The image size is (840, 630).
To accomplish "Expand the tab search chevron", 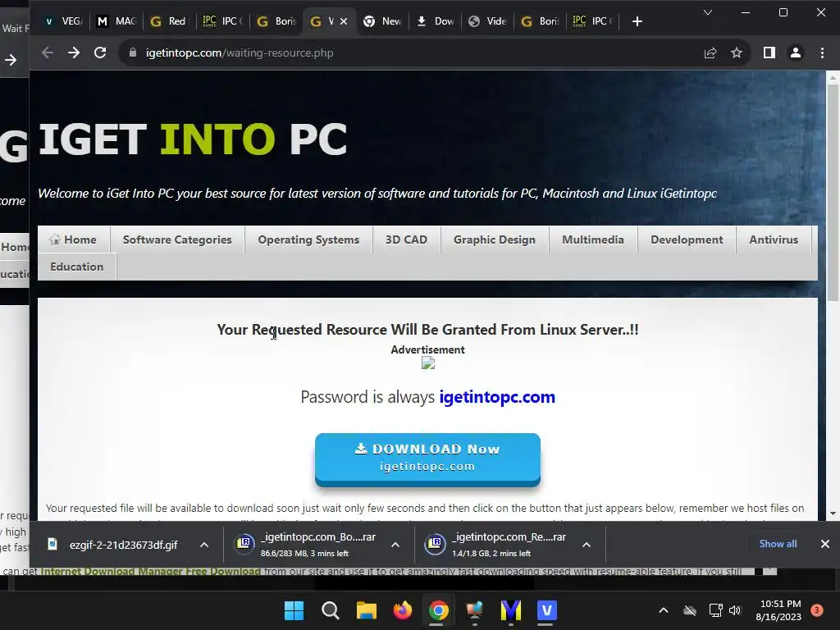I will [x=708, y=12].
